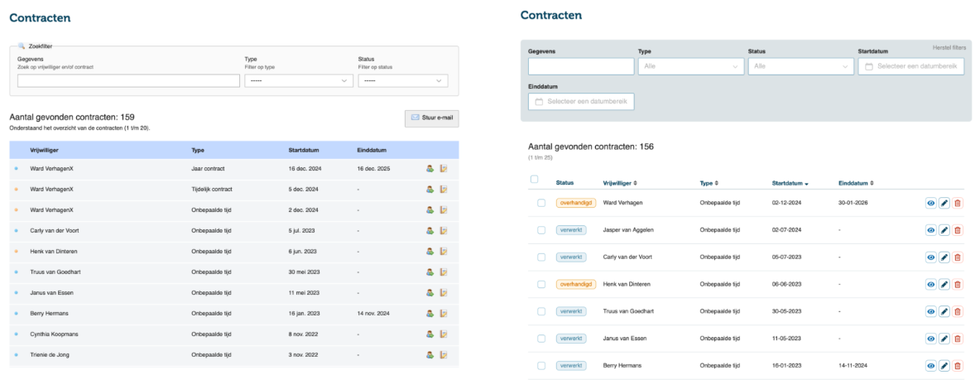The height and width of the screenshot is (380, 980).
Task: Click the 'overhandigd' badge for Ward Verhagen
Action: pos(575,203)
